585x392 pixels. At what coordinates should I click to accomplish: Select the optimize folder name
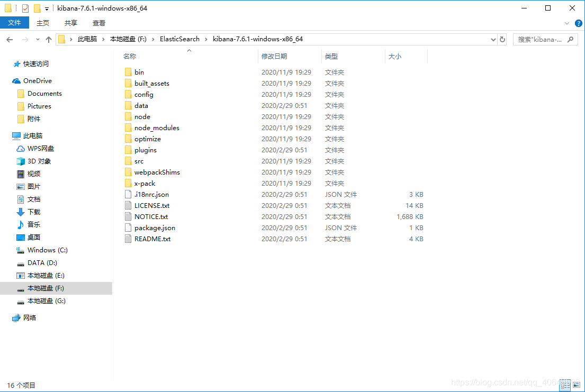[x=147, y=139]
